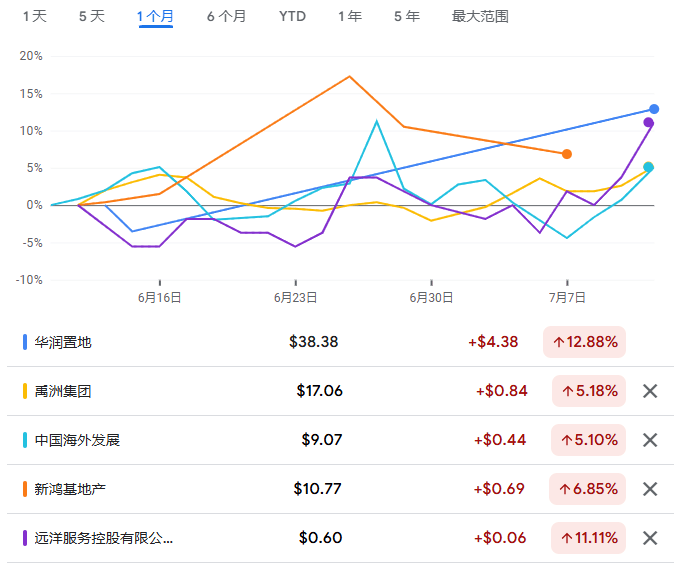Open 中国海外发展 stock details
Viewport: 693px width, 572px height.
click(x=77, y=440)
